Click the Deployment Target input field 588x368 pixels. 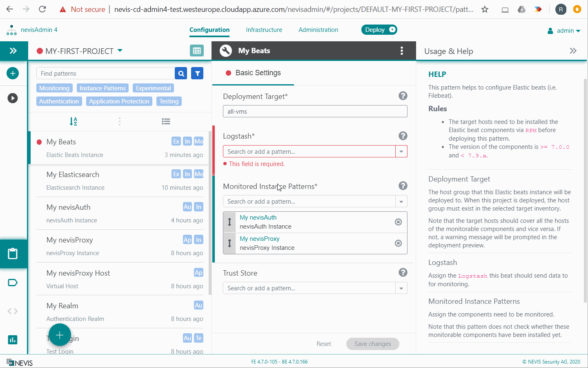click(x=315, y=111)
